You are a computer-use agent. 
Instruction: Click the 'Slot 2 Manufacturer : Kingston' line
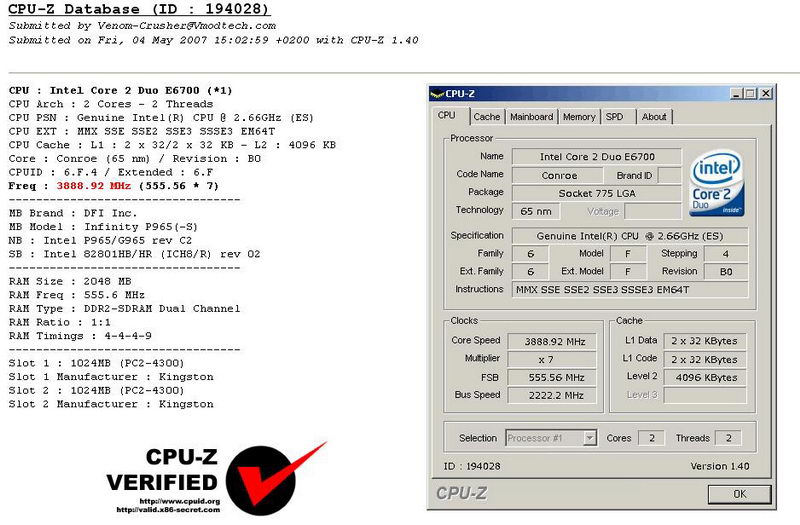pyautogui.click(x=111, y=404)
